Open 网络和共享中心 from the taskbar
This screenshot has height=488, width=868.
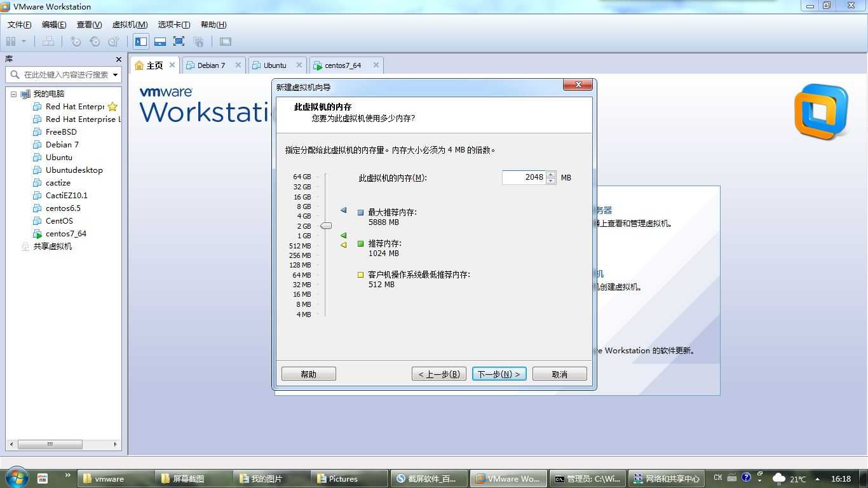pyautogui.click(x=667, y=479)
